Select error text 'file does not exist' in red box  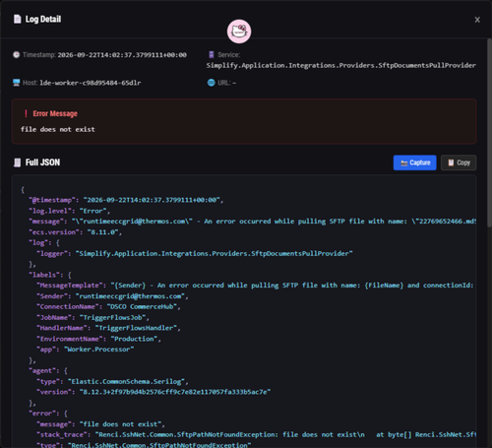coord(58,129)
